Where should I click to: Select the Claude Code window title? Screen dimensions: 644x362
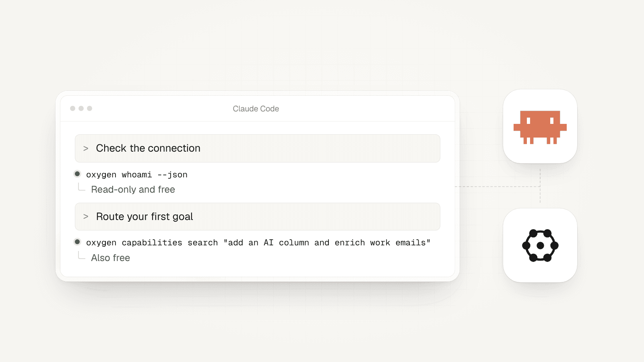tap(256, 109)
